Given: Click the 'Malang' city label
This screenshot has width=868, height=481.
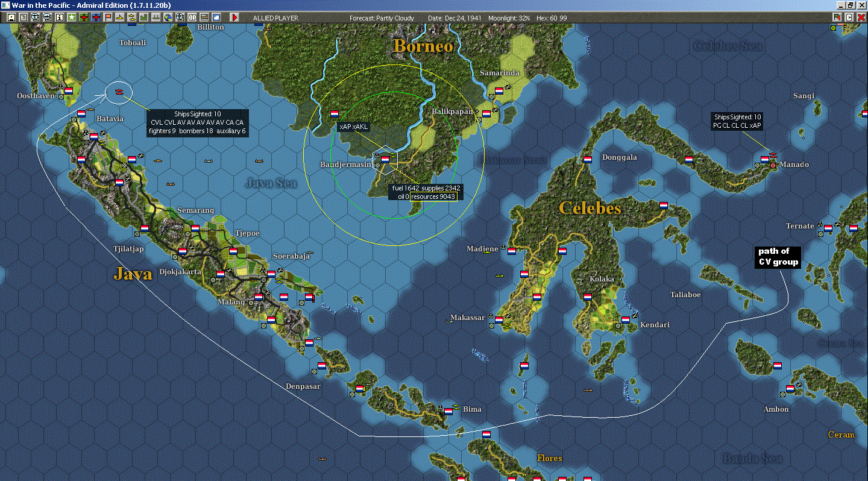Looking at the screenshot, I should [232, 302].
